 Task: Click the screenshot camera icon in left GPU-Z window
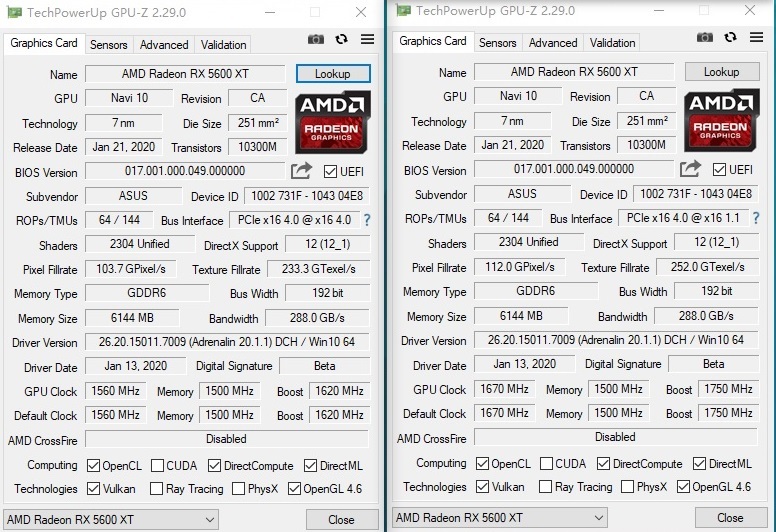point(316,40)
